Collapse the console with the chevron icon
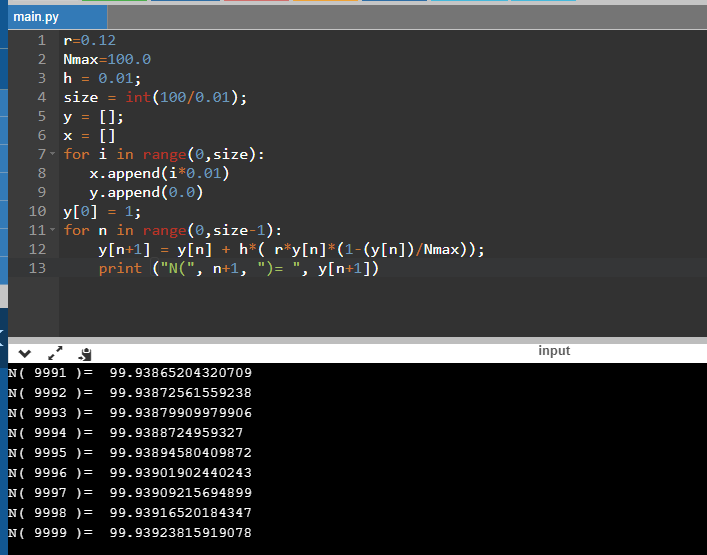 coord(25,354)
